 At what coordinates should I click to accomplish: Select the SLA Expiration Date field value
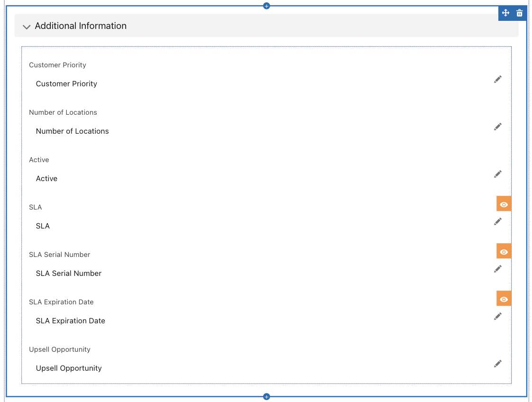[x=71, y=321]
